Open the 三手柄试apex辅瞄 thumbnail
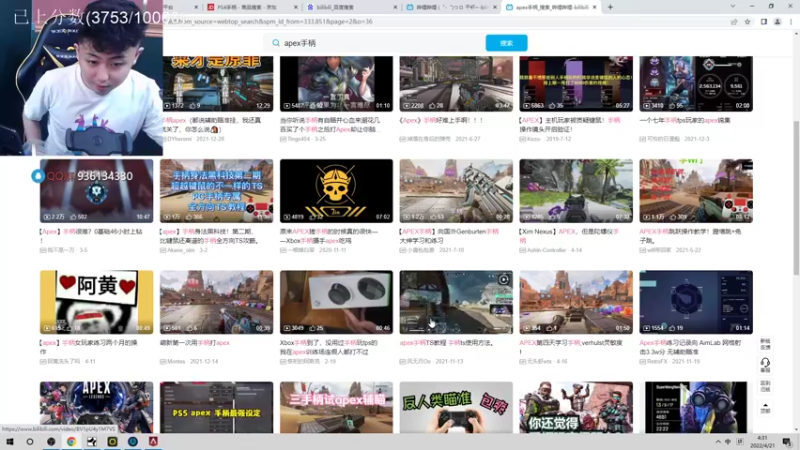This screenshot has height=450, width=800. (x=336, y=407)
